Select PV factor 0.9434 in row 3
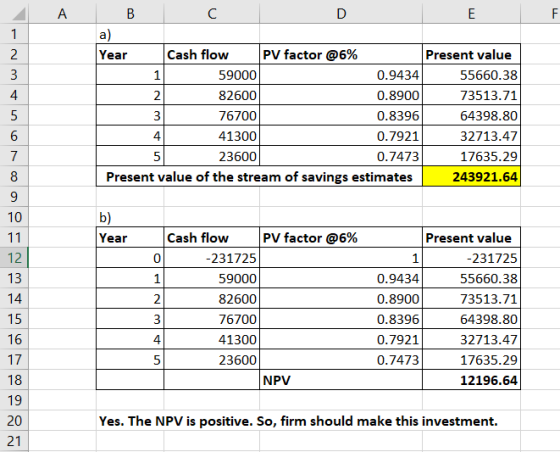The width and height of the screenshot is (560, 452). tap(341, 75)
